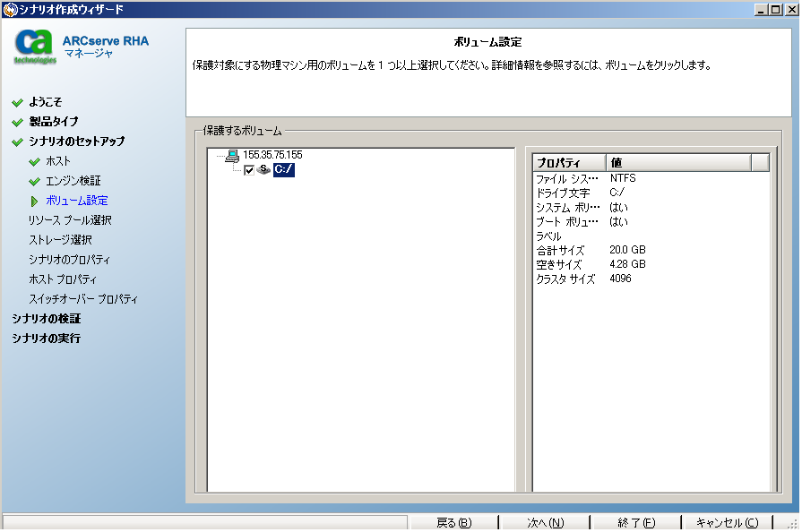Viewport: 802px width, 532px height.
Task: Click the プロパティ column header
Action: coord(557,162)
